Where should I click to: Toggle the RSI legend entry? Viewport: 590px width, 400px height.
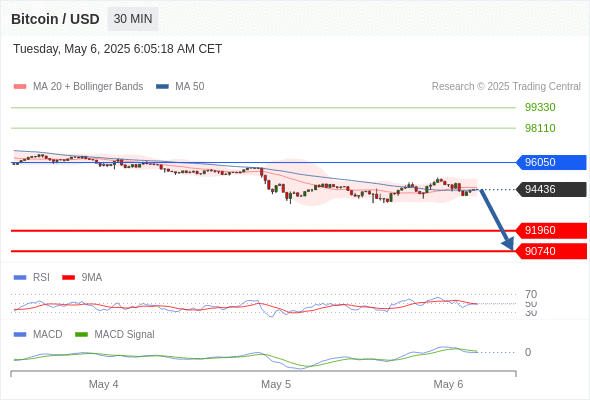point(32,277)
